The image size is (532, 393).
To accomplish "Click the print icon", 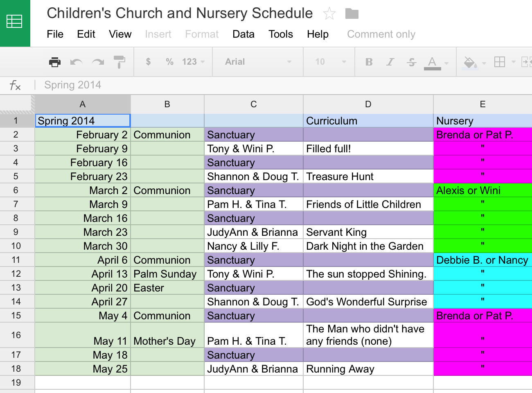I will click(54, 62).
